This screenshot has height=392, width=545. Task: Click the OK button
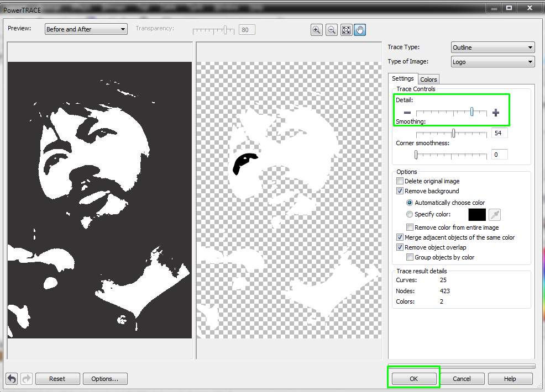pos(413,378)
